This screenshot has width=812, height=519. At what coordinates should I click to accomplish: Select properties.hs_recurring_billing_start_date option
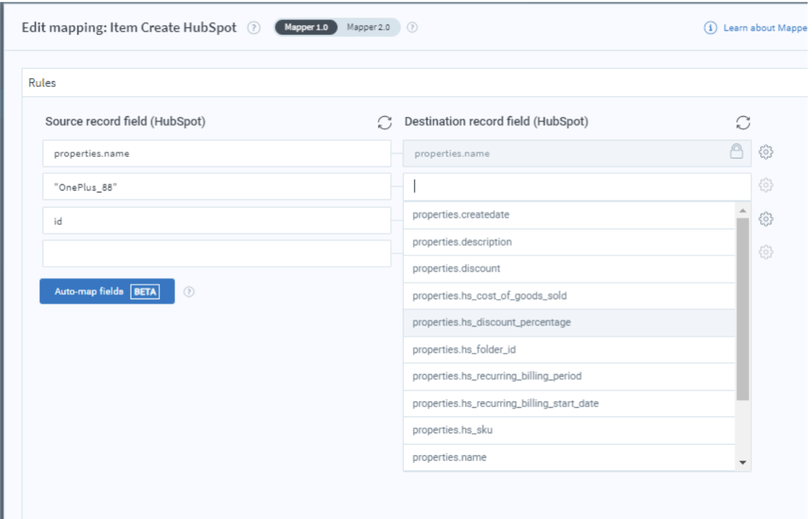(569, 403)
